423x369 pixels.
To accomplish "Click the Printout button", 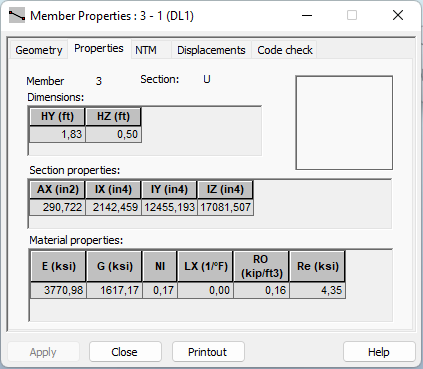I will point(208,352).
